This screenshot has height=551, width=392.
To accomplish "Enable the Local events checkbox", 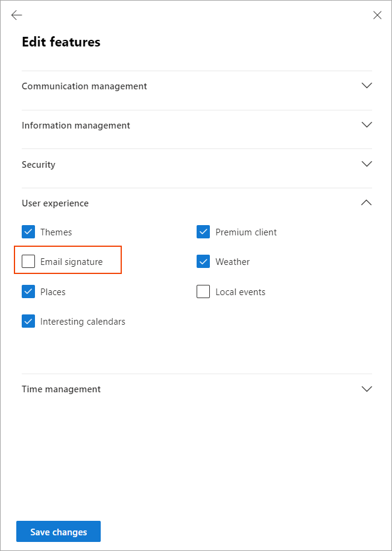I will [x=203, y=291].
